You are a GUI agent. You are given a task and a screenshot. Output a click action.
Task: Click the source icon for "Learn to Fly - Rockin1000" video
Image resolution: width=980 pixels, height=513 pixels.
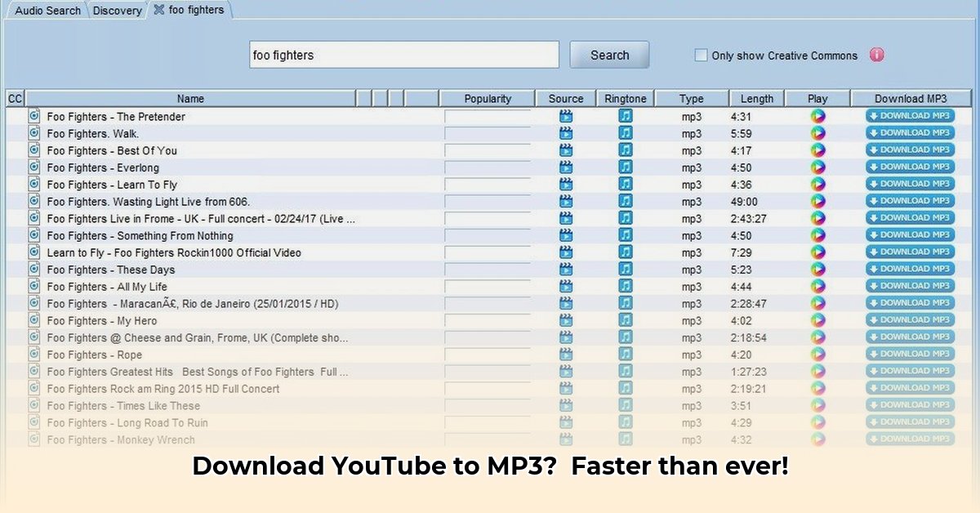(565, 252)
